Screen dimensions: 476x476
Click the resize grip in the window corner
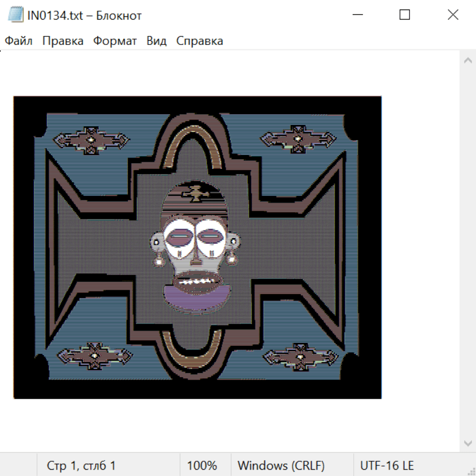pyautogui.click(x=470, y=470)
